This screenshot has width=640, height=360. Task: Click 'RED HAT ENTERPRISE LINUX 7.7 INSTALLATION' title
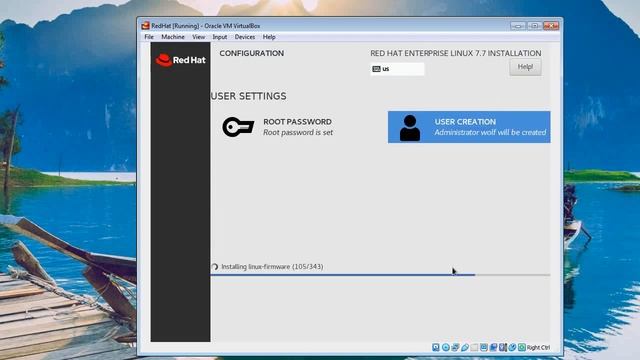click(456, 53)
